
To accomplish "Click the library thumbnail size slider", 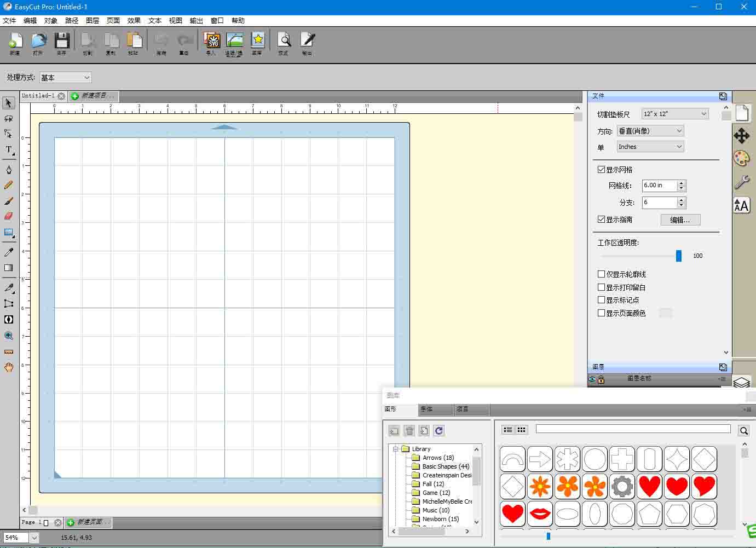I will click(549, 536).
